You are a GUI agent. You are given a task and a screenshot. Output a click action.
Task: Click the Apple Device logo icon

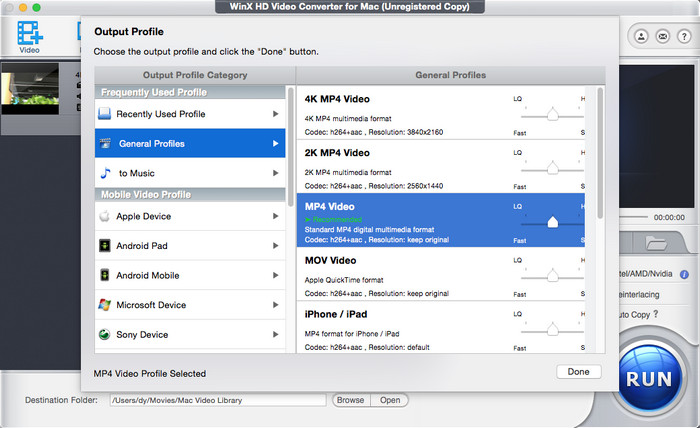coord(104,216)
